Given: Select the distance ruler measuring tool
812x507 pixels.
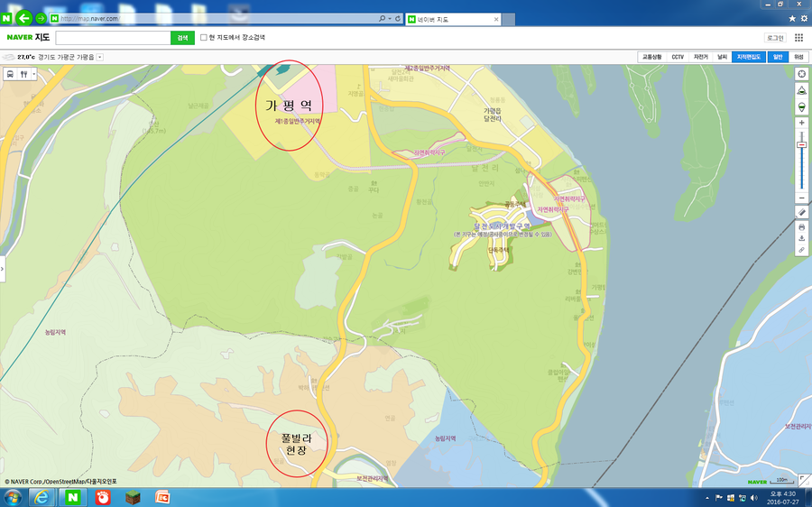Looking at the screenshot, I should 802,212.
